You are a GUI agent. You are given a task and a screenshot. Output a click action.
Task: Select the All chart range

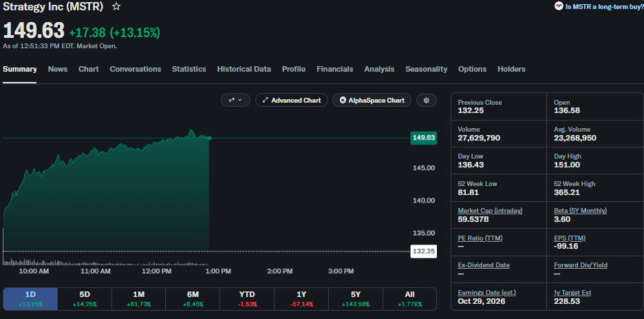(409, 299)
